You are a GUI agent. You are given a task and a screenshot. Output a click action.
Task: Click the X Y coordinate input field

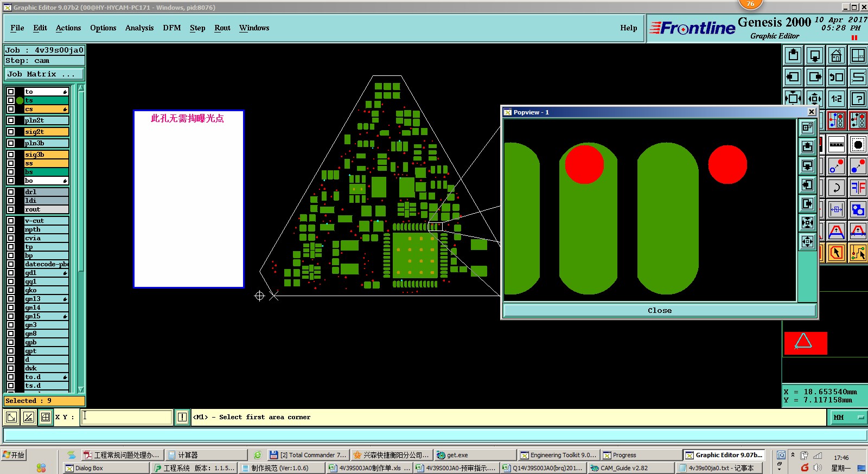tap(127, 417)
